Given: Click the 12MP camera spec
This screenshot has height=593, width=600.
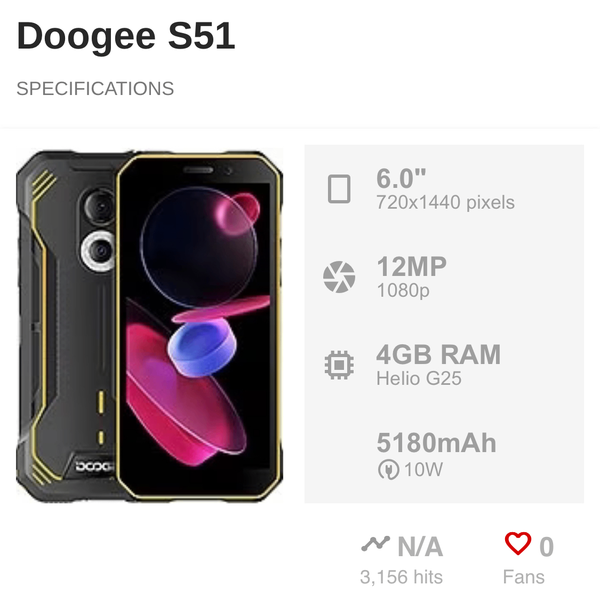Looking at the screenshot, I should click(x=411, y=267).
